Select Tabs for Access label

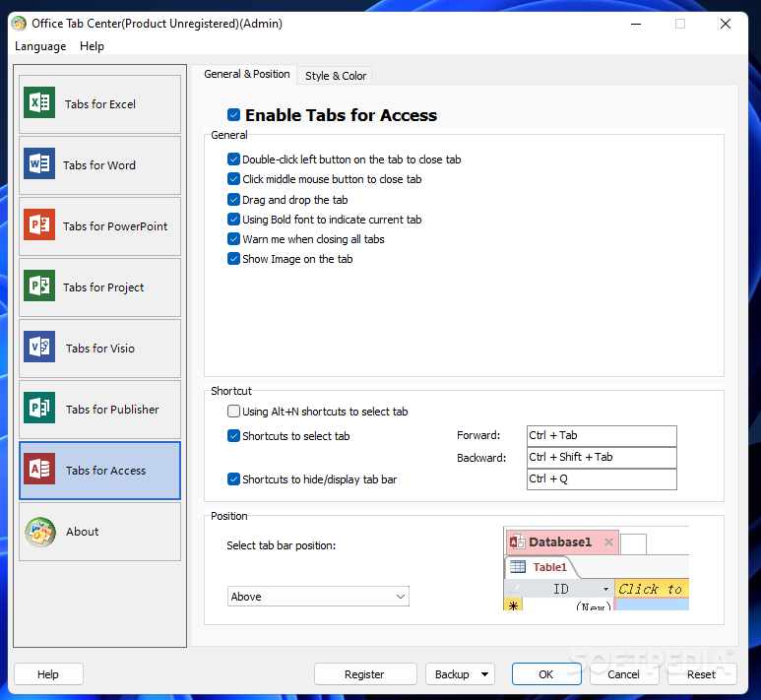[105, 471]
